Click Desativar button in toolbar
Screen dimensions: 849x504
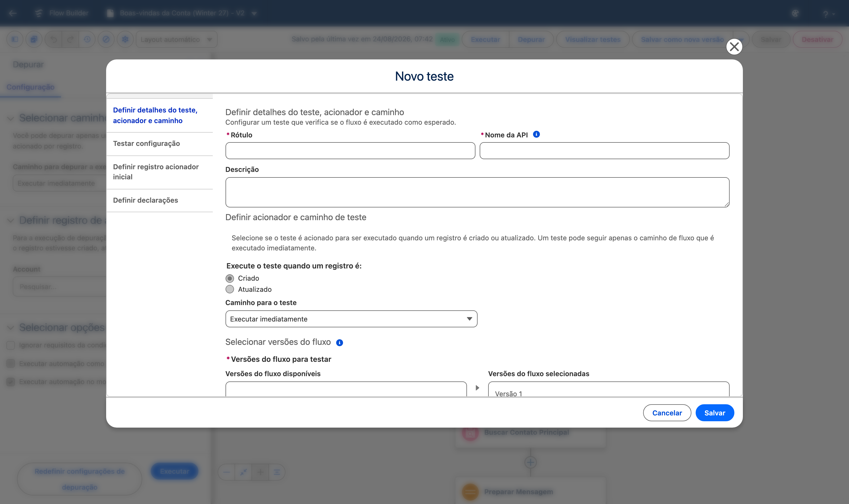pos(817,40)
